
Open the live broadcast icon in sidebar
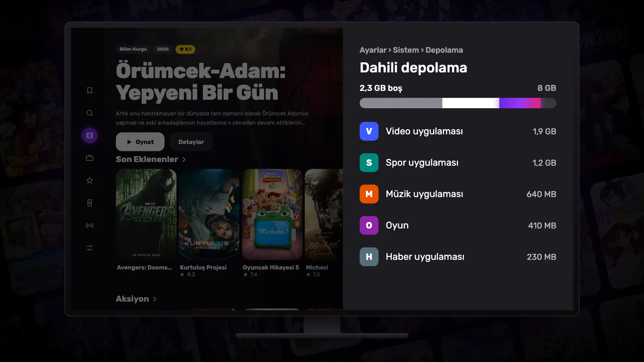(x=90, y=226)
